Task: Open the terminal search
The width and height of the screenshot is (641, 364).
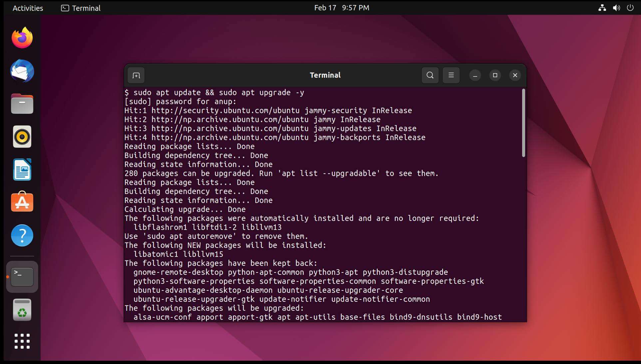Action: tap(430, 75)
